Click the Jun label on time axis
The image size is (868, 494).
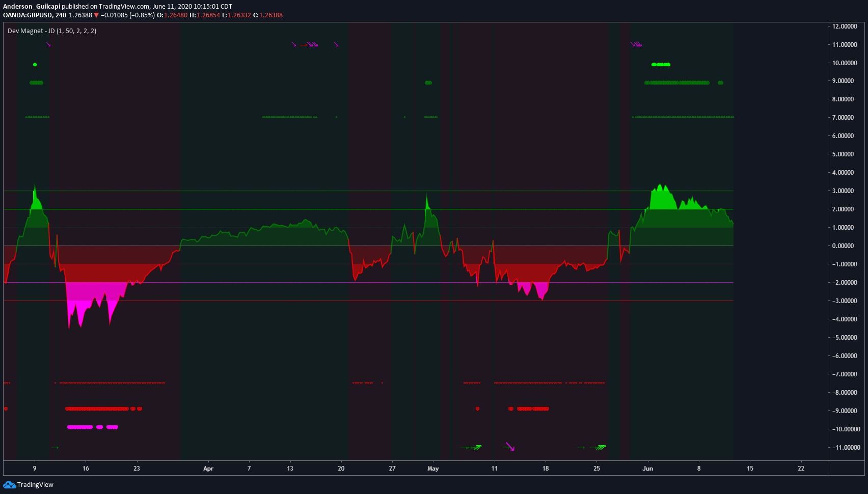tap(647, 469)
